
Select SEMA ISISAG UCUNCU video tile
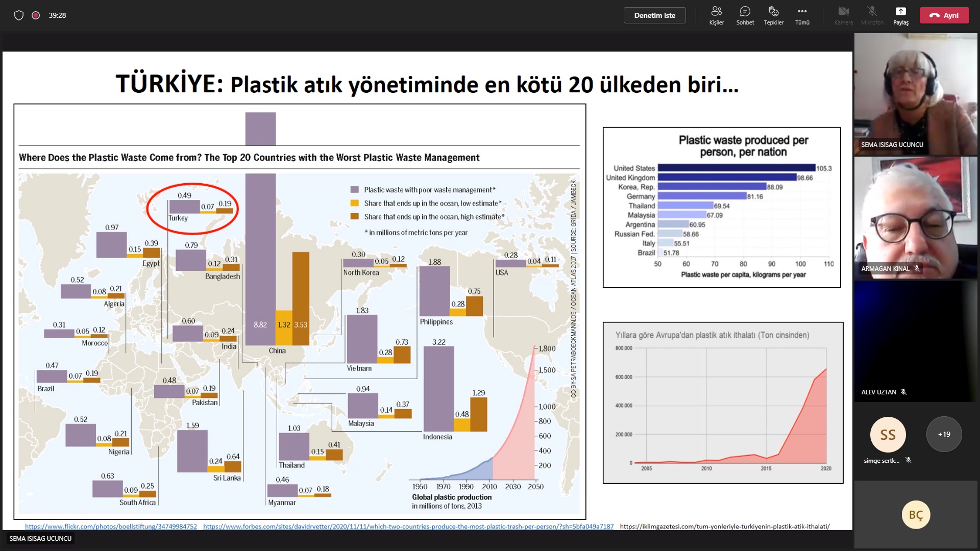pyautogui.click(x=915, y=94)
